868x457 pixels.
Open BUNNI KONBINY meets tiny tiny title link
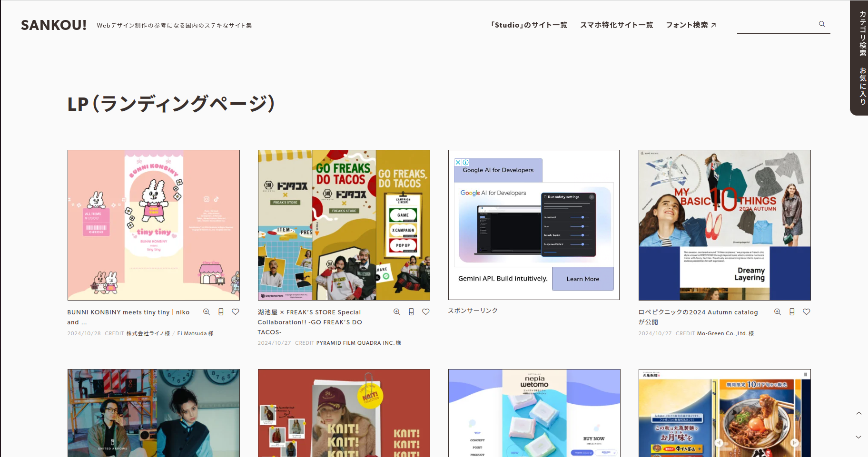[128, 317]
